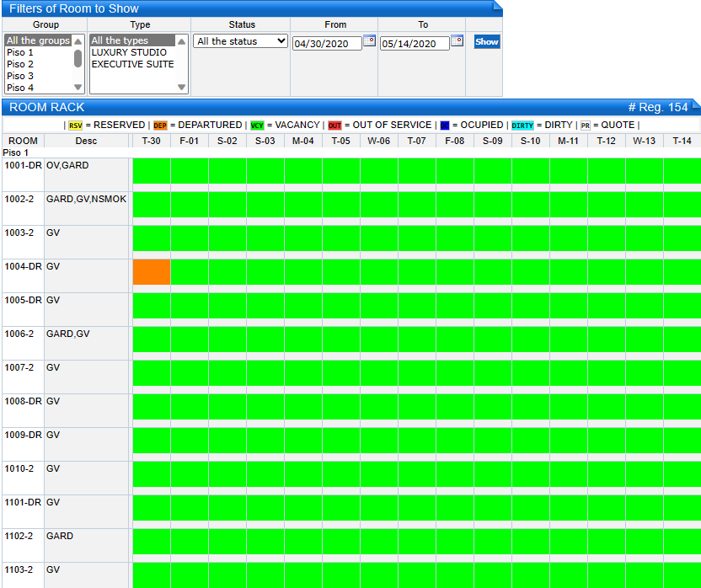Open the From date calendar picker icon
Image resolution: width=701 pixels, height=588 pixels.
(369, 40)
